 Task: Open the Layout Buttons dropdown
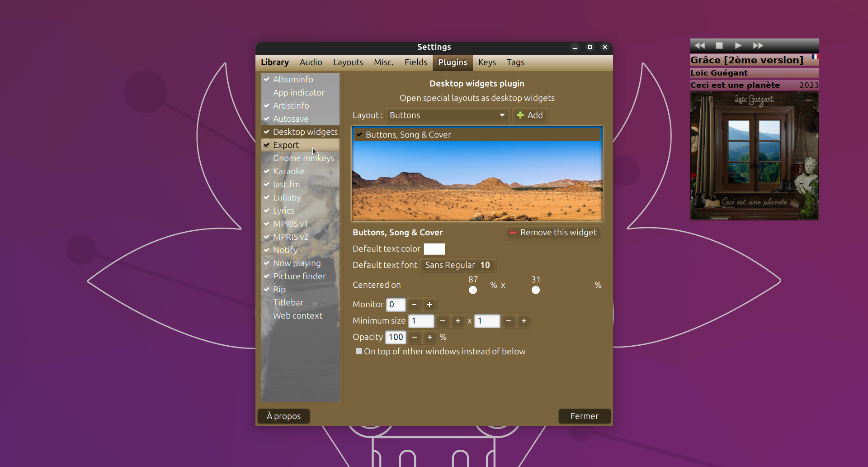(x=447, y=115)
